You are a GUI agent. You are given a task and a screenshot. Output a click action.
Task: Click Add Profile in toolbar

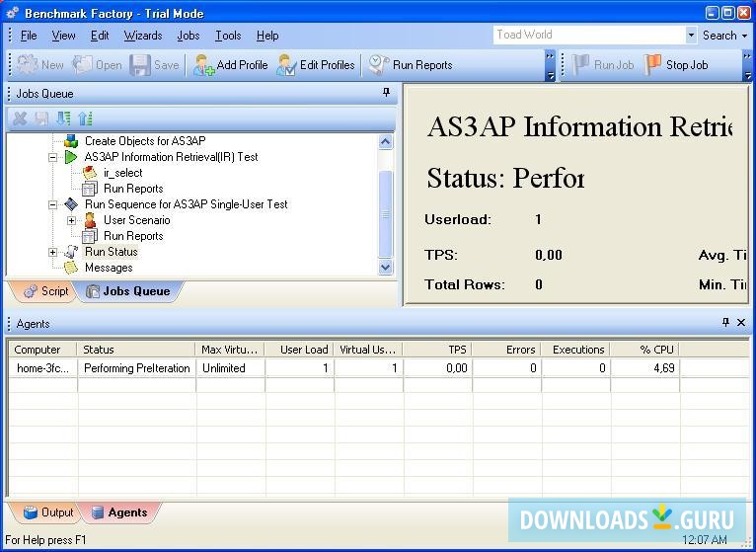[231, 64]
